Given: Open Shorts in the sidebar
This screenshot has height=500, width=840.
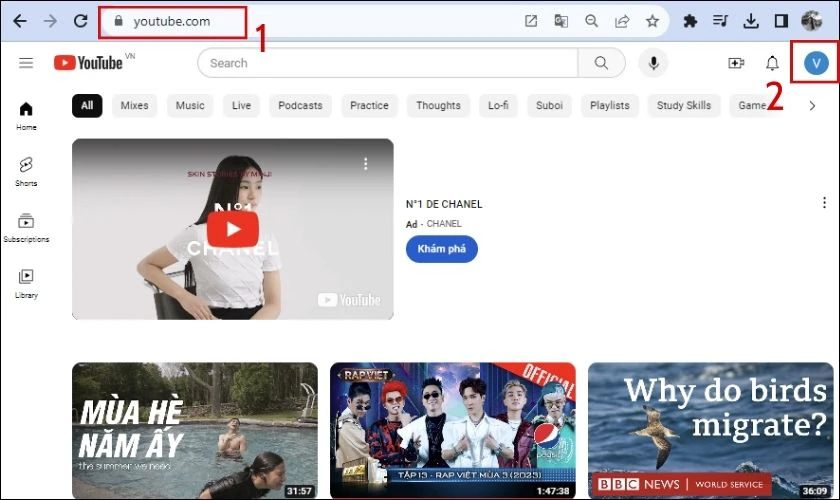Looking at the screenshot, I should pyautogui.click(x=26, y=171).
